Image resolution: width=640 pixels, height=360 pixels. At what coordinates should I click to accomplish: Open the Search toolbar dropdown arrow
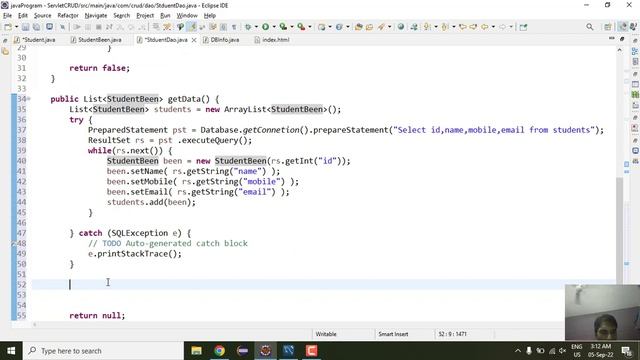(x=389, y=27)
